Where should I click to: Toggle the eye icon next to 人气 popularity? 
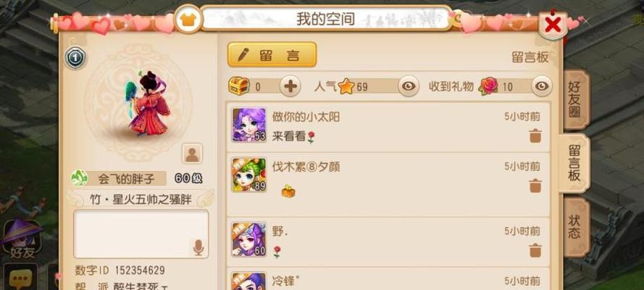409,86
